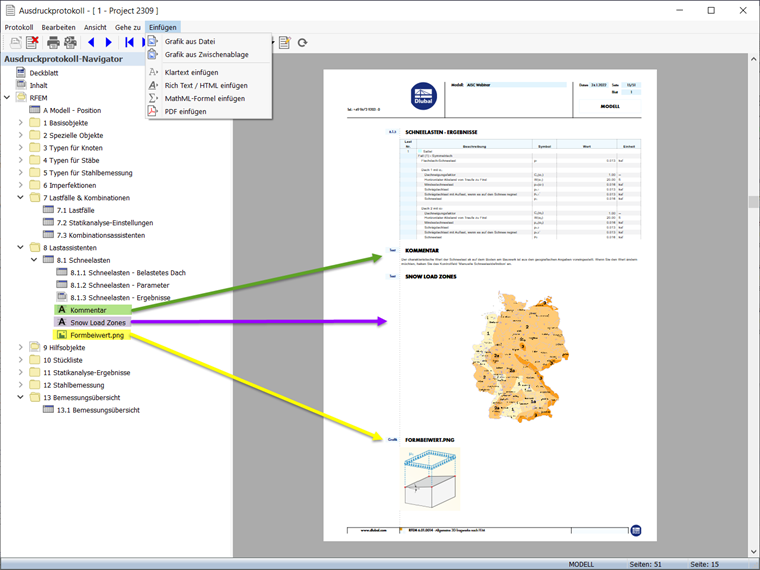Click the scroll down arrow of preview

coord(754,552)
